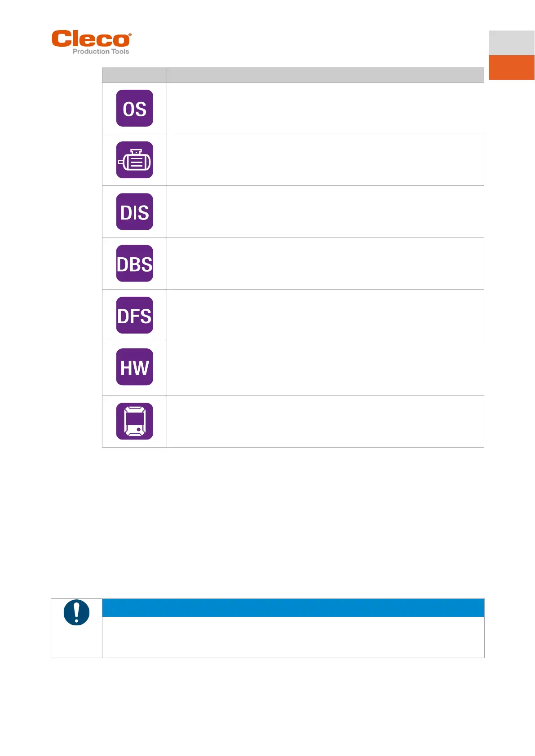Select the purple electric motor icon

tap(134, 160)
